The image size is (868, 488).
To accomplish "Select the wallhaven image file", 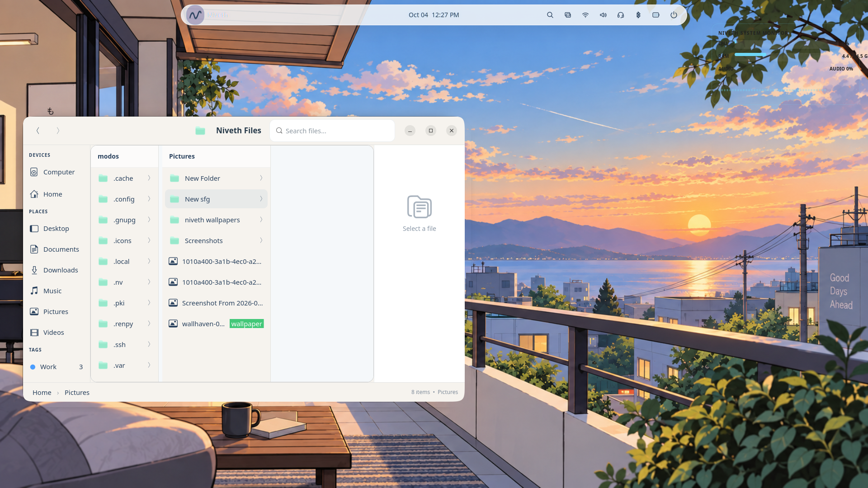I will click(x=216, y=324).
